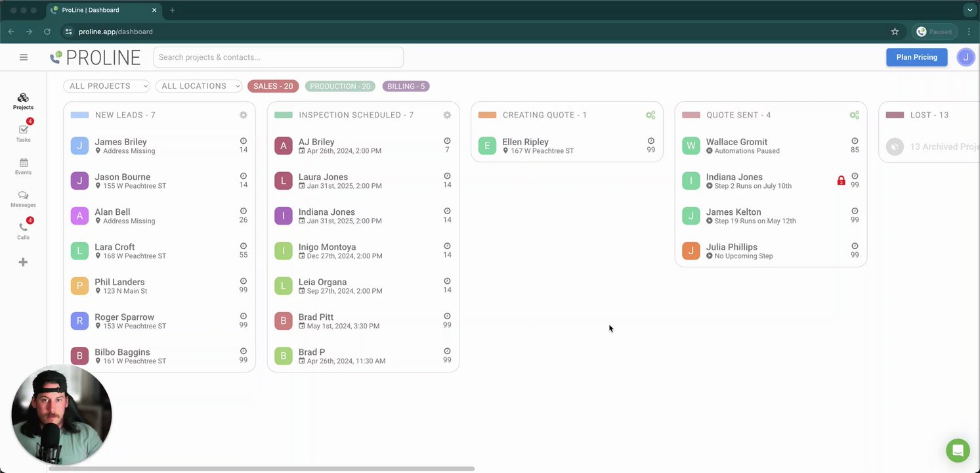Toggle the Billing - 5 filter pill
Image resolution: width=980 pixels, height=473 pixels.
click(406, 86)
